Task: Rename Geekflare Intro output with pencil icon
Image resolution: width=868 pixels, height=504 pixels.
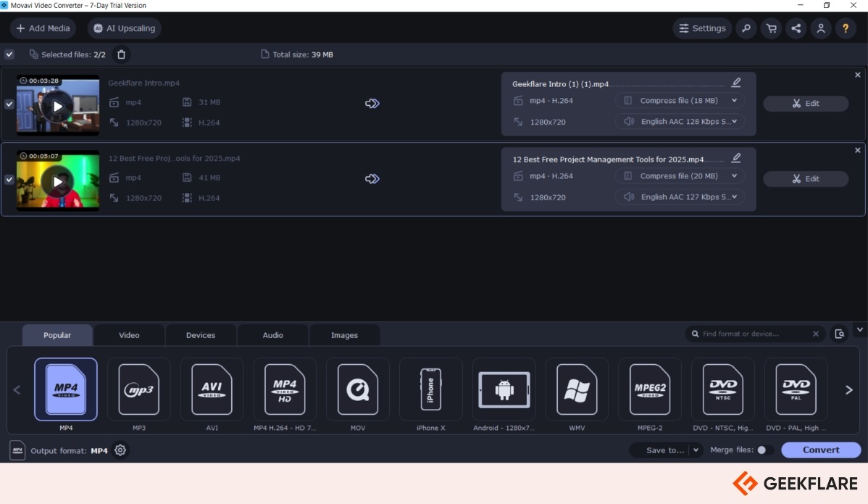Action: tap(736, 83)
